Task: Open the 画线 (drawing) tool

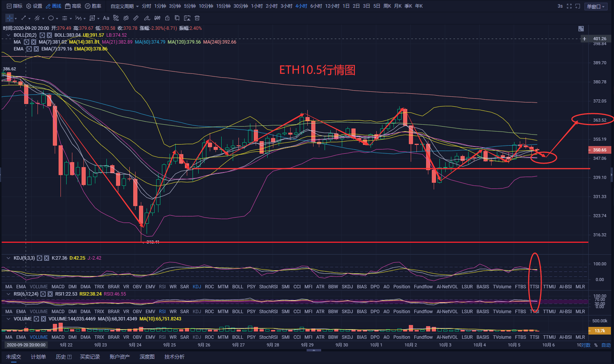Action: coord(54,6)
